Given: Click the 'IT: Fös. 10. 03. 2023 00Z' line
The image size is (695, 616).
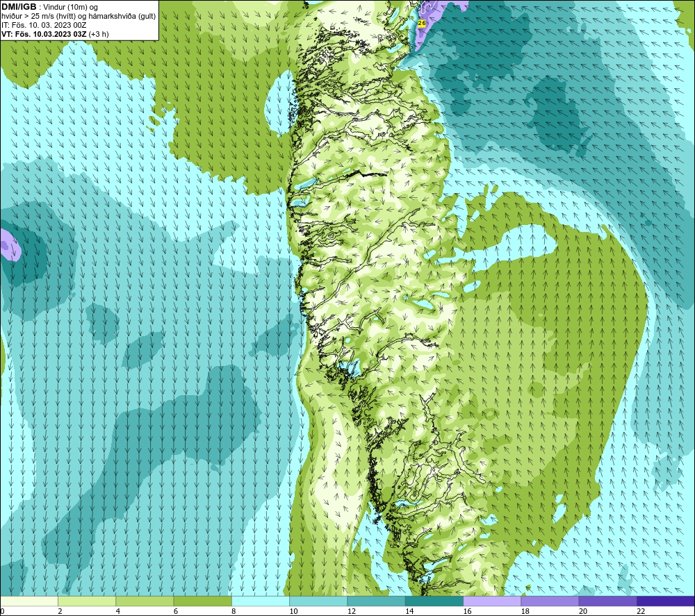Looking at the screenshot, I should coord(44,25).
